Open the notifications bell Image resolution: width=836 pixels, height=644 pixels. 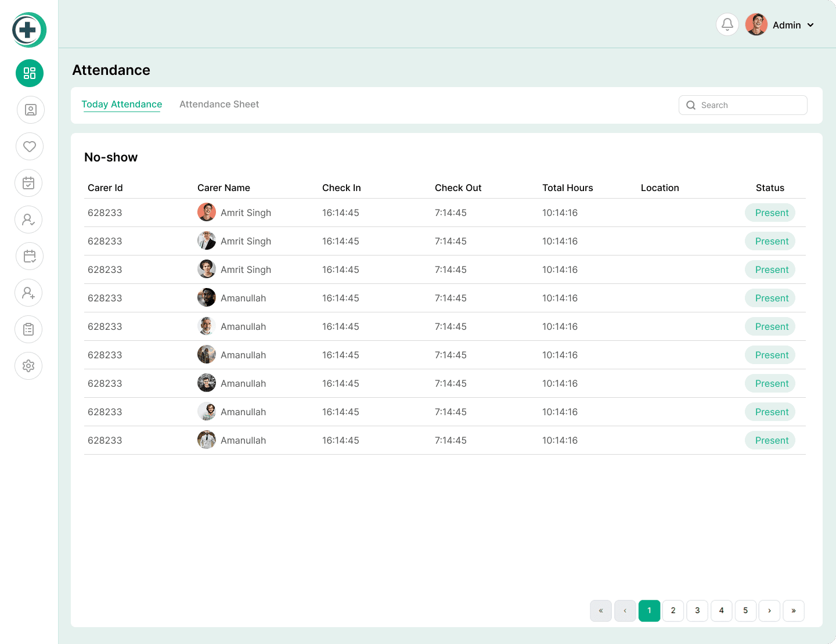(x=727, y=24)
